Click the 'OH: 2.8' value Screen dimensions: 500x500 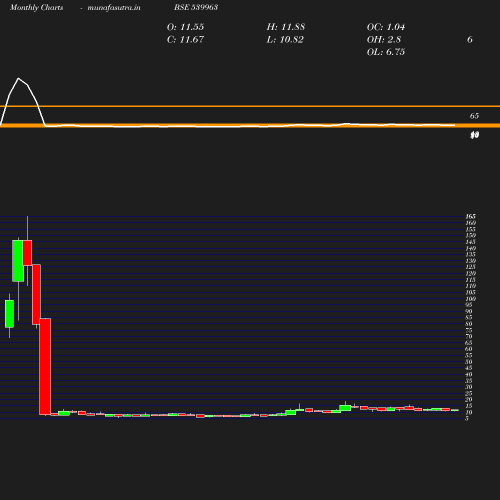coord(384,40)
